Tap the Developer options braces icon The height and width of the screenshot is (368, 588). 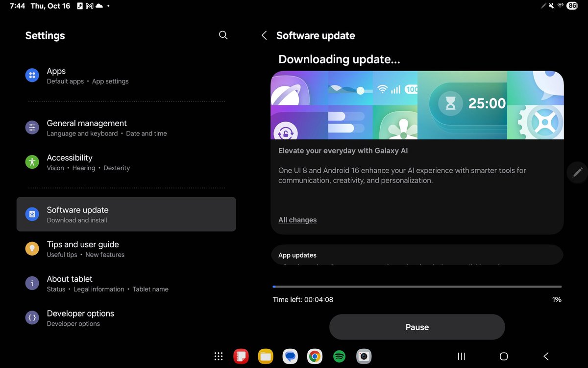pos(32,318)
